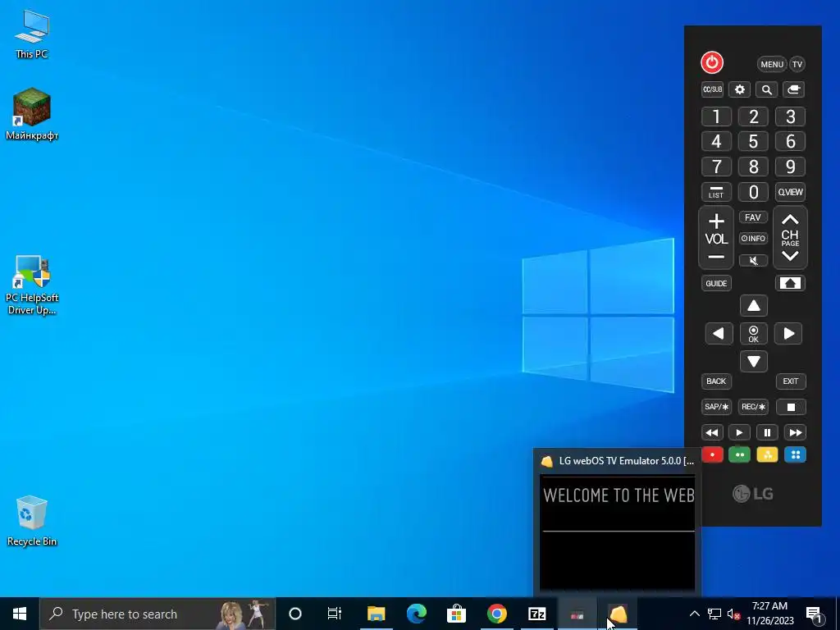Increase volume with the plus button
The height and width of the screenshot is (630, 840).
(716, 221)
